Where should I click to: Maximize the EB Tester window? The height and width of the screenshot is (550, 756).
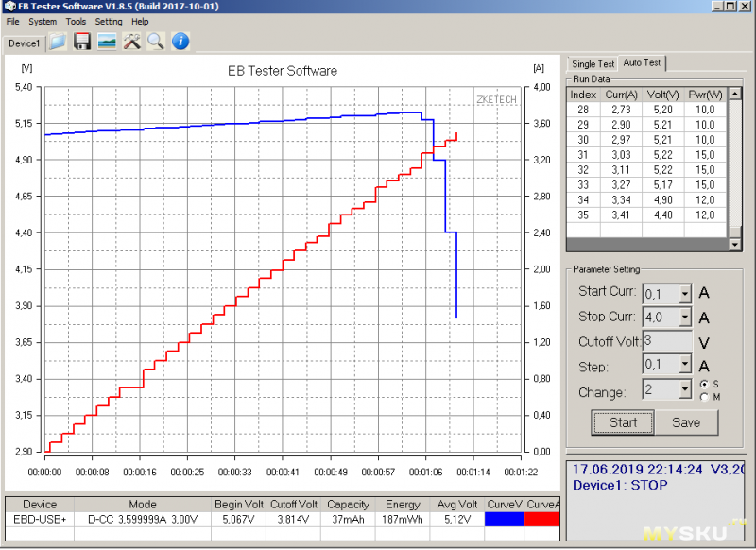point(730,7)
